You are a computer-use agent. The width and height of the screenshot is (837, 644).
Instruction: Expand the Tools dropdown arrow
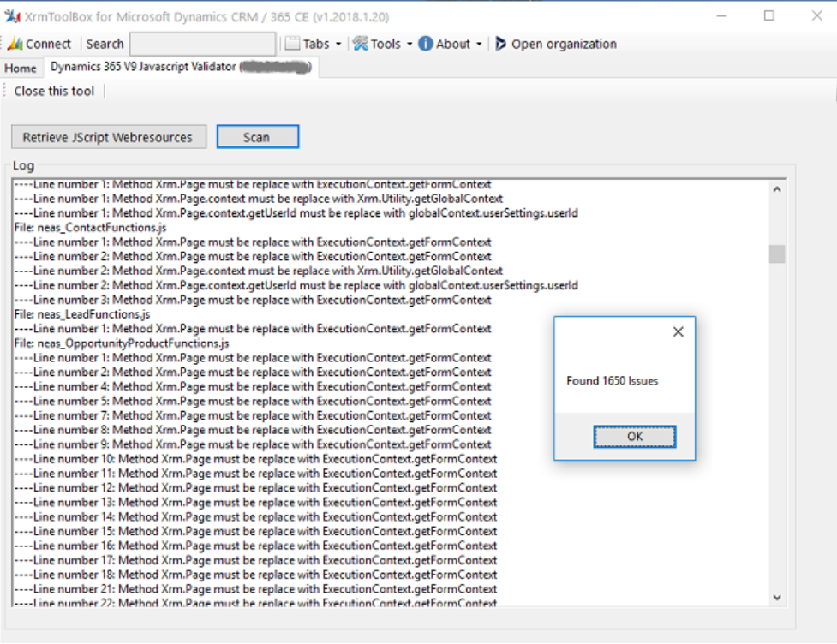(410, 45)
